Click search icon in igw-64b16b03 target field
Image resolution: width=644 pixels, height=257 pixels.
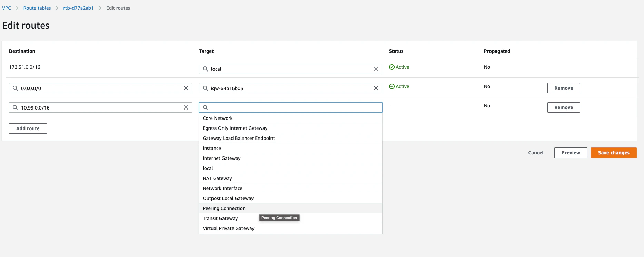tap(205, 88)
